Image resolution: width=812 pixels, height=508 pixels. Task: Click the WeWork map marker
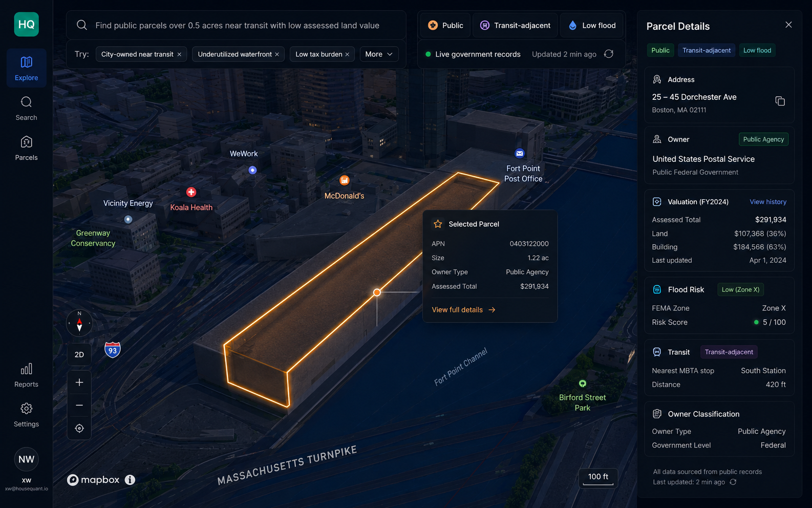[x=252, y=170]
